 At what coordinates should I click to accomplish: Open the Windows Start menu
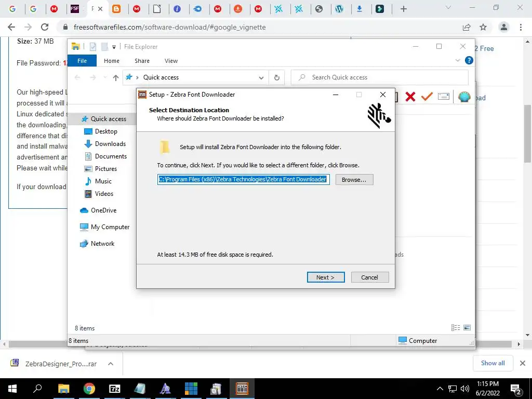(x=12, y=389)
